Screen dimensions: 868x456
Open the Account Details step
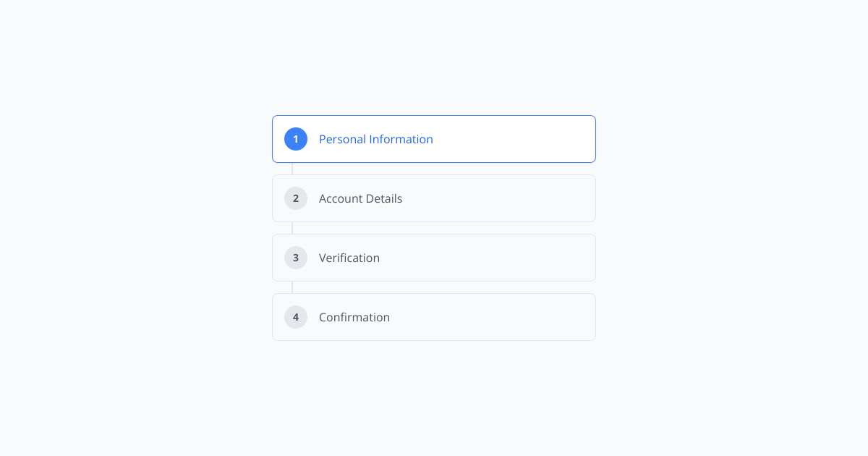point(434,198)
